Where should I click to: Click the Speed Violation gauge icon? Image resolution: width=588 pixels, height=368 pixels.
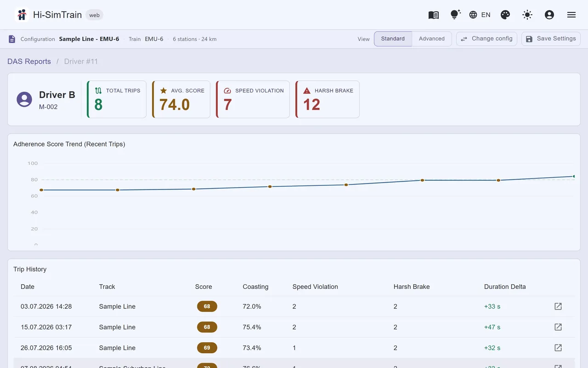tap(227, 91)
